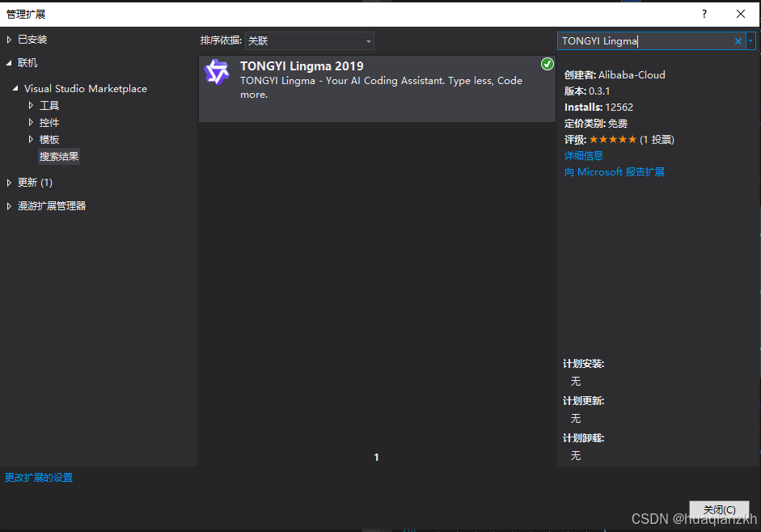The height and width of the screenshot is (532, 761).
Task: Close the 管理扩展 dialog window
Action: [741, 14]
